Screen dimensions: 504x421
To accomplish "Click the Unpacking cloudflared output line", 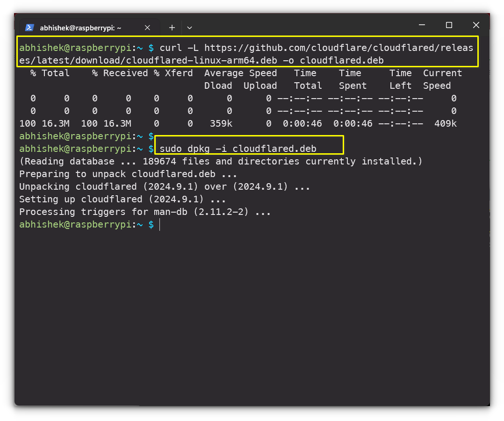I will (165, 187).
